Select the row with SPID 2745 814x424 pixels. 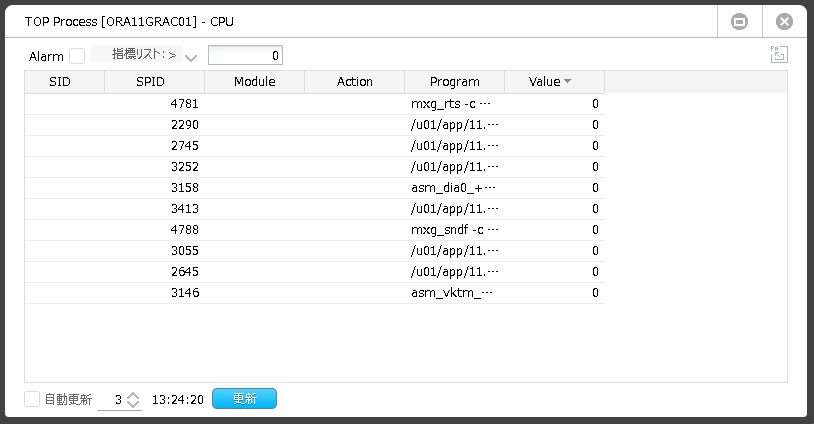pos(315,146)
